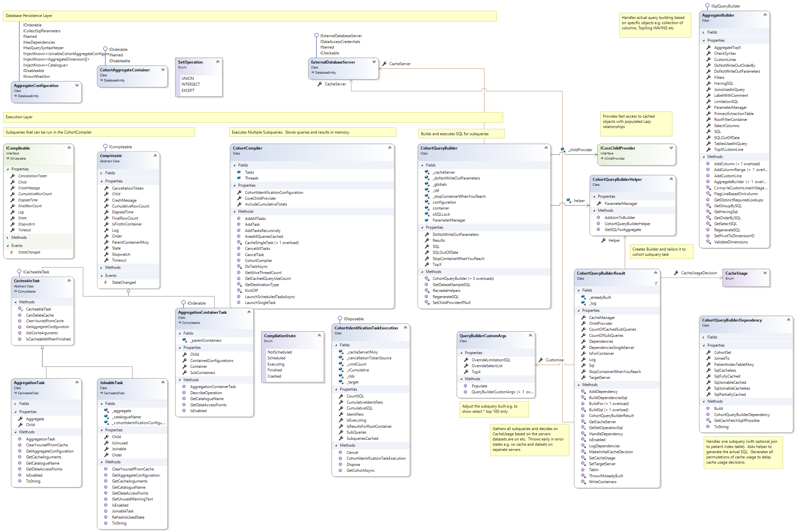Select the Crashed value in CompilationState

tap(274, 376)
